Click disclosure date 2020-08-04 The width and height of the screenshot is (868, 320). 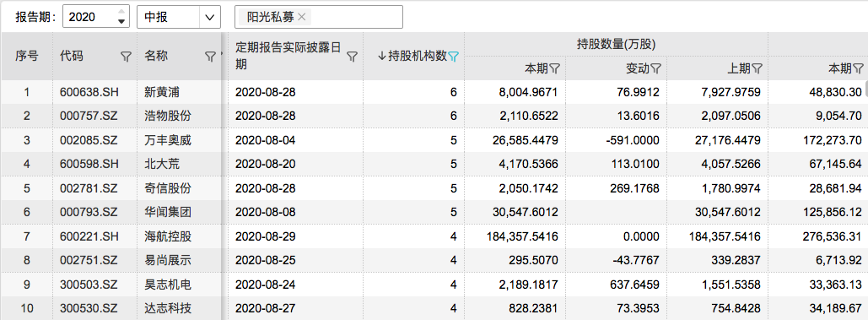(x=266, y=140)
